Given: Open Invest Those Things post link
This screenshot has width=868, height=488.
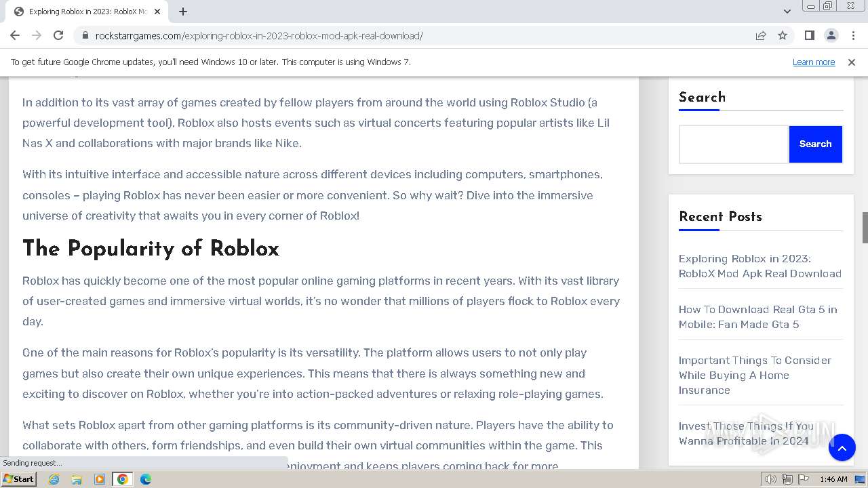Looking at the screenshot, I should 746,433.
